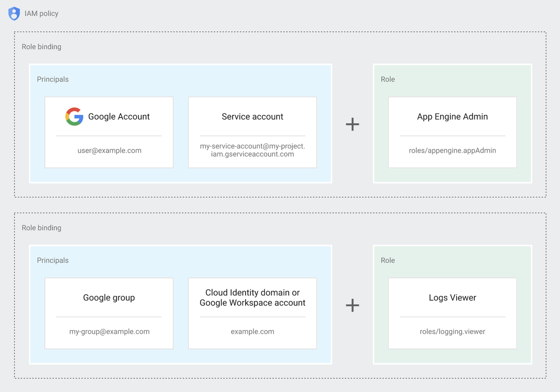Viewport: 560px width, 392px height.
Task: Click example.com domain text
Action: coord(252,332)
